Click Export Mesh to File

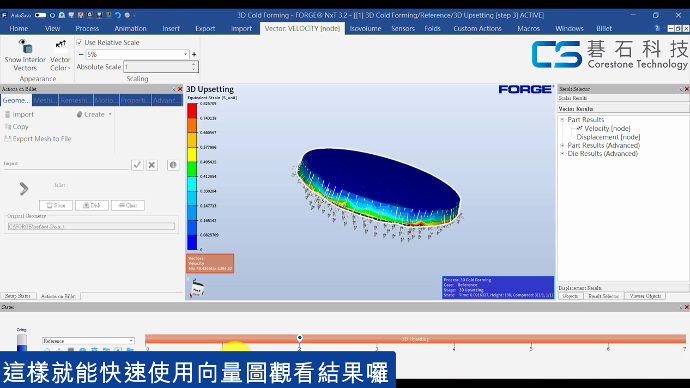pos(38,139)
